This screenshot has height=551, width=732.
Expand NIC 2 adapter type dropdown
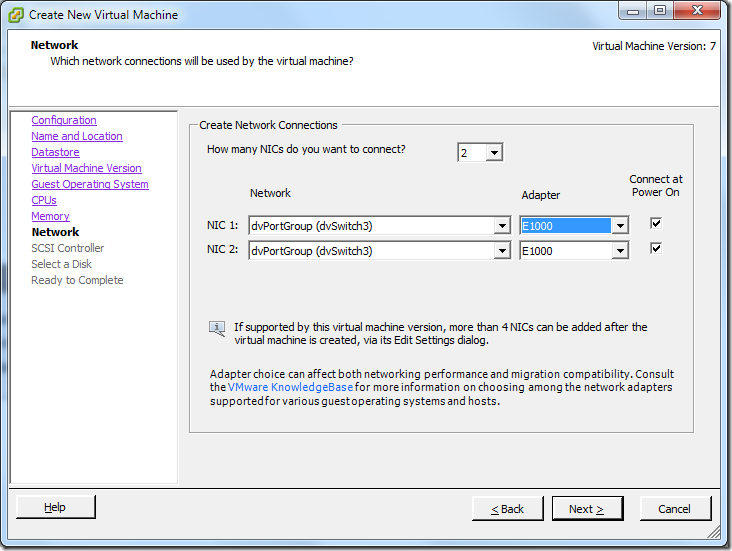(x=620, y=251)
